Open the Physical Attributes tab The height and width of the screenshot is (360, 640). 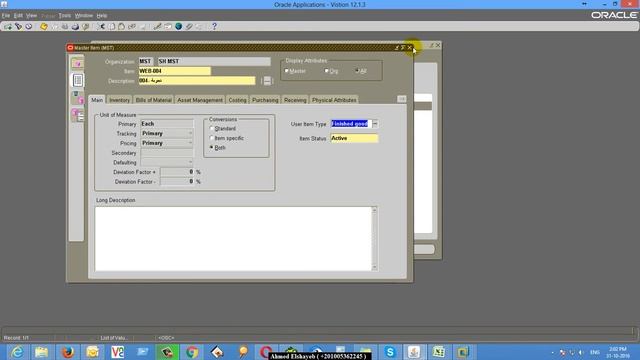[x=334, y=100]
